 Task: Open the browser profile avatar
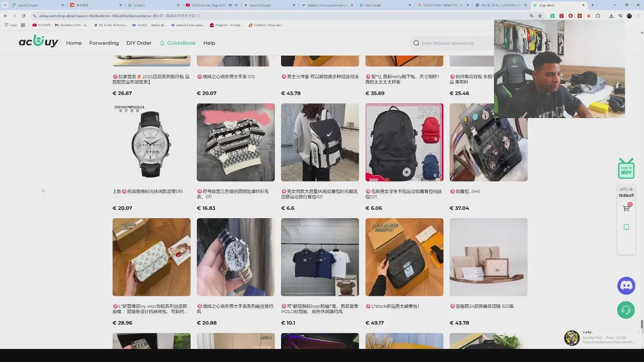point(629,16)
